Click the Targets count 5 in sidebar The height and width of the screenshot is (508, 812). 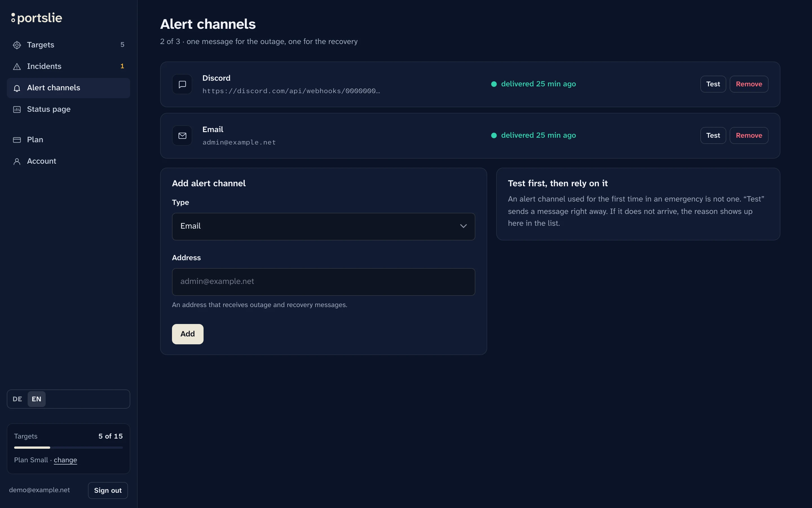tap(122, 45)
